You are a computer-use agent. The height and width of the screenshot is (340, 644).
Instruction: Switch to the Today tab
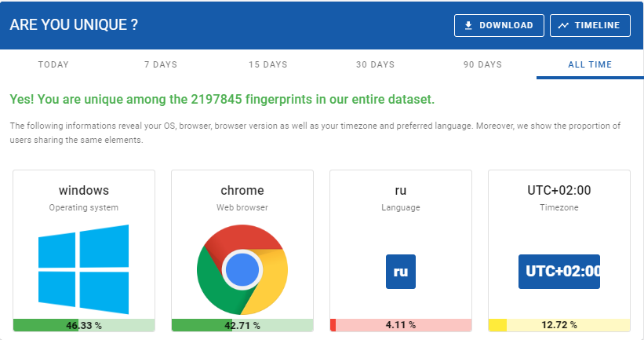53,64
